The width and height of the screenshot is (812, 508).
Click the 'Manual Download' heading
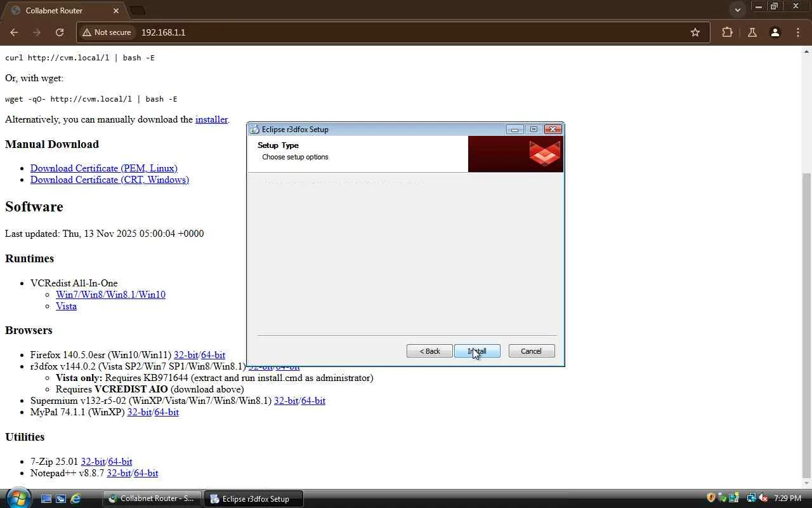click(x=52, y=144)
